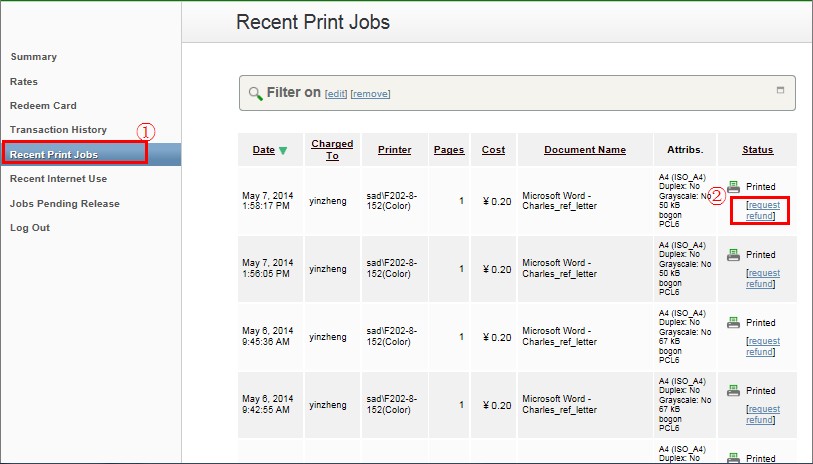Open Jobs Pending Release
The image size is (813, 464).
click(x=65, y=203)
